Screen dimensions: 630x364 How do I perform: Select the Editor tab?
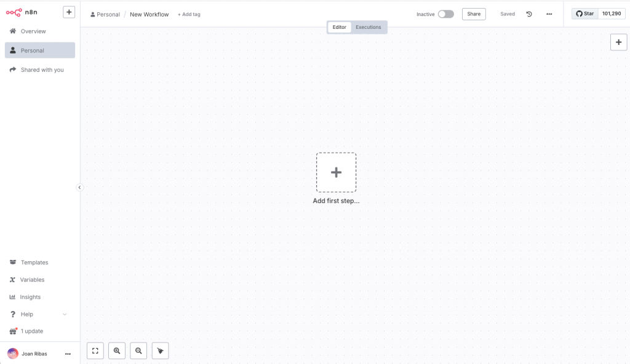[x=340, y=27]
